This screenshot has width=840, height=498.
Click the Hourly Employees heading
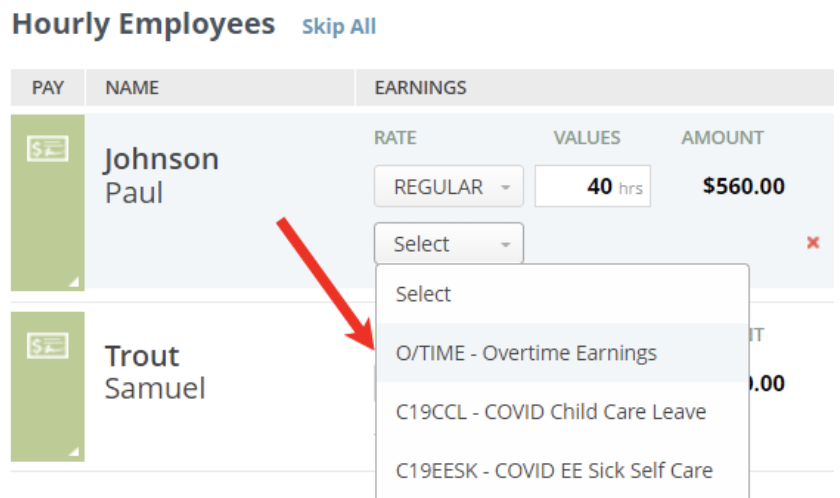pos(143,24)
